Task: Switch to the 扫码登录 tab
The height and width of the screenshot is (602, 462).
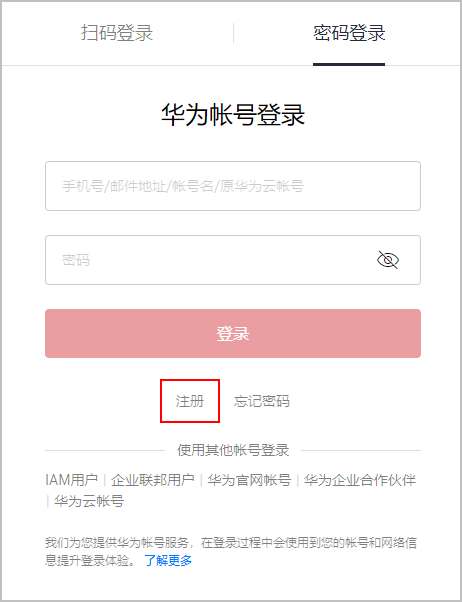Action: point(117,33)
